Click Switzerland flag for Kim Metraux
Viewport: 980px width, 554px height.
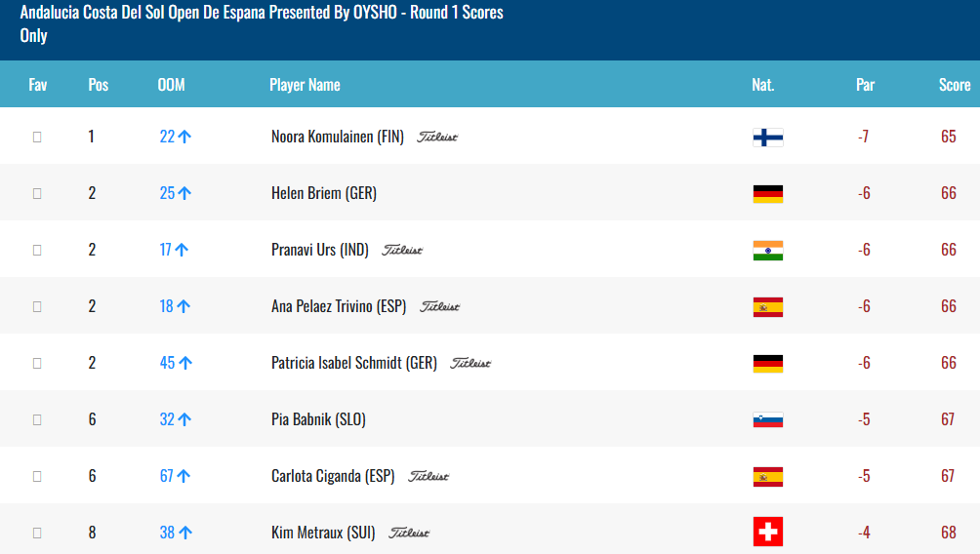(x=767, y=533)
